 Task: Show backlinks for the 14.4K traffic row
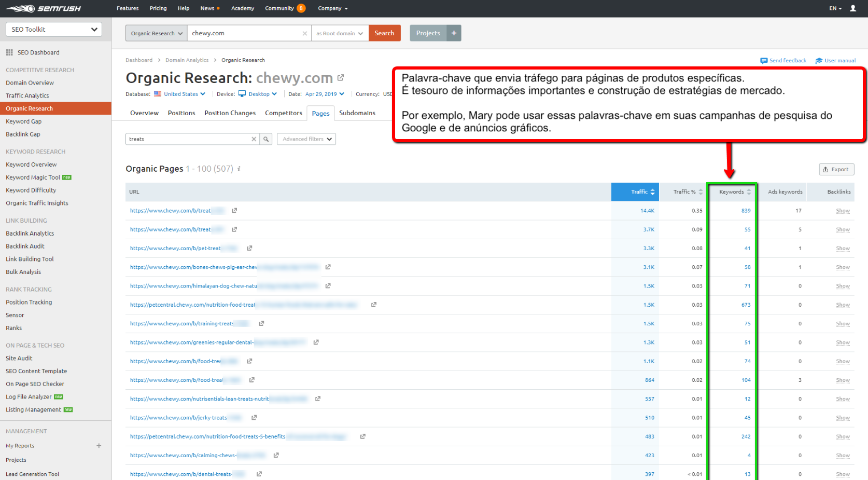point(843,211)
